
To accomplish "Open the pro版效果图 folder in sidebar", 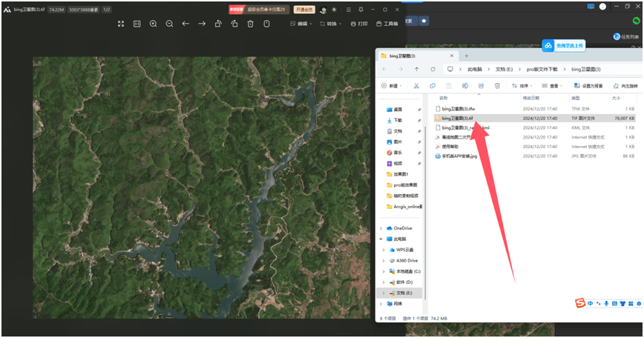I will click(x=401, y=185).
